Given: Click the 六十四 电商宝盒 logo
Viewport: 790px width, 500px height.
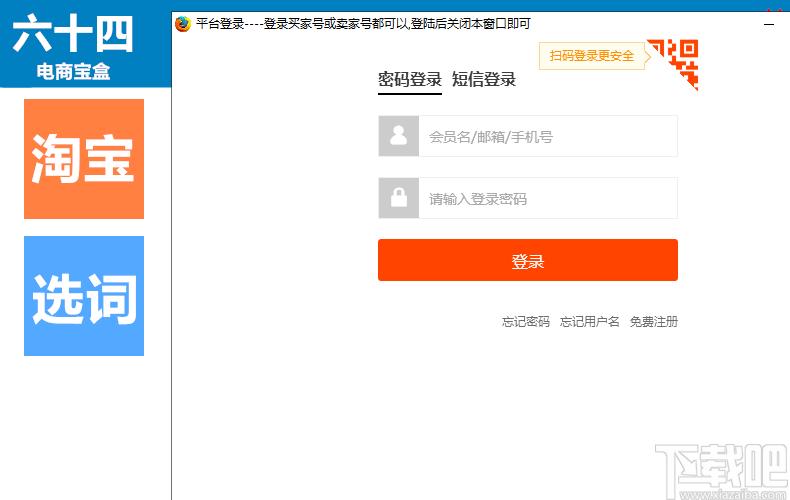Looking at the screenshot, I should pyautogui.click(x=74, y=47).
